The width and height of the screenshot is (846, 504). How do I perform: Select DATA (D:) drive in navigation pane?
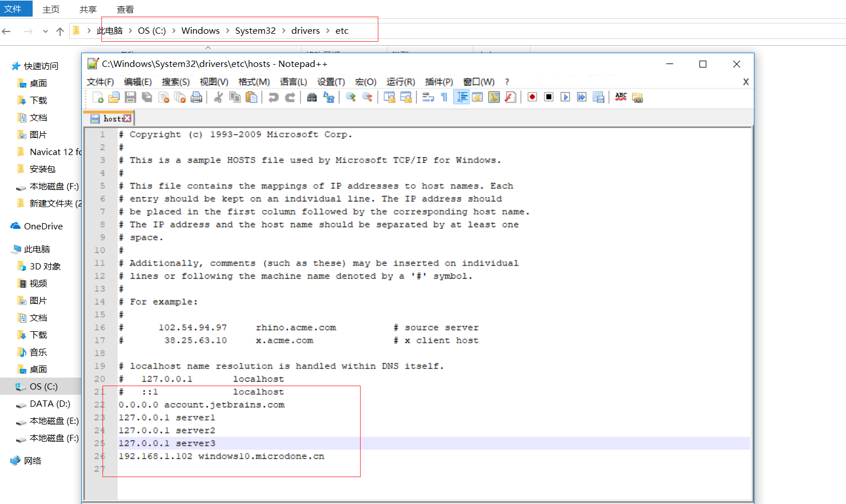pyautogui.click(x=50, y=403)
